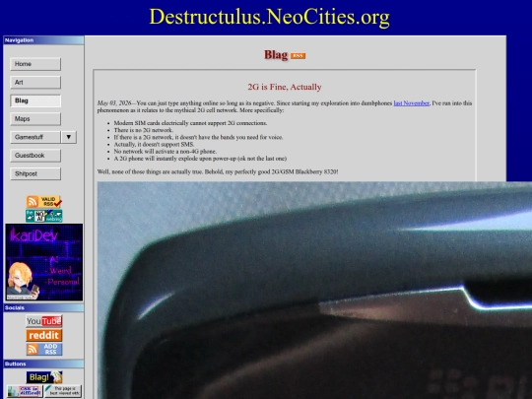Click the '2G is Fine, Actually' post title
Image resolution: width=532 pixels, height=399 pixels.
pos(285,87)
